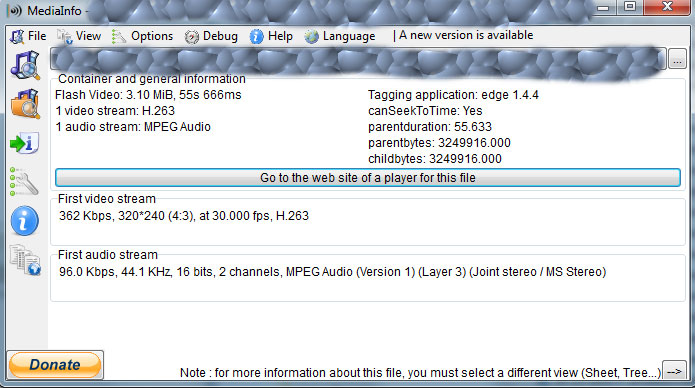Open a folder using the sidebar icon
This screenshot has height=388, width=695.
[x=25, y=104]
